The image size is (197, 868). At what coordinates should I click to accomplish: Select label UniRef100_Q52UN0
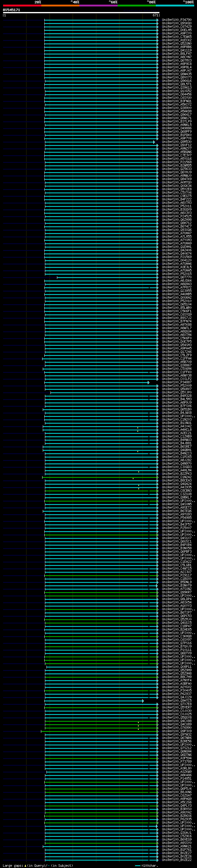click(x=176, y=43)
